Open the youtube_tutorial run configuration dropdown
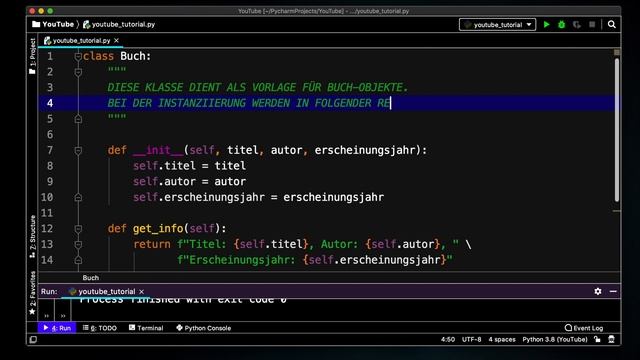Image resolution: width=640 pixels, height=360 pixels. (x=497, y=24)
